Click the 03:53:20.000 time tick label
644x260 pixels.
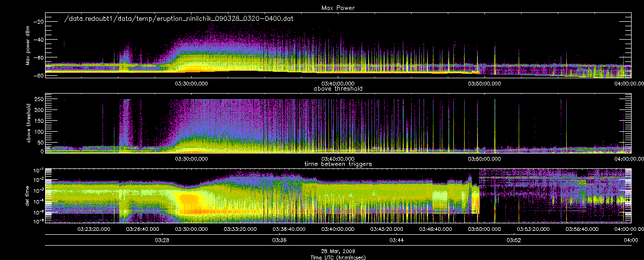533,229
